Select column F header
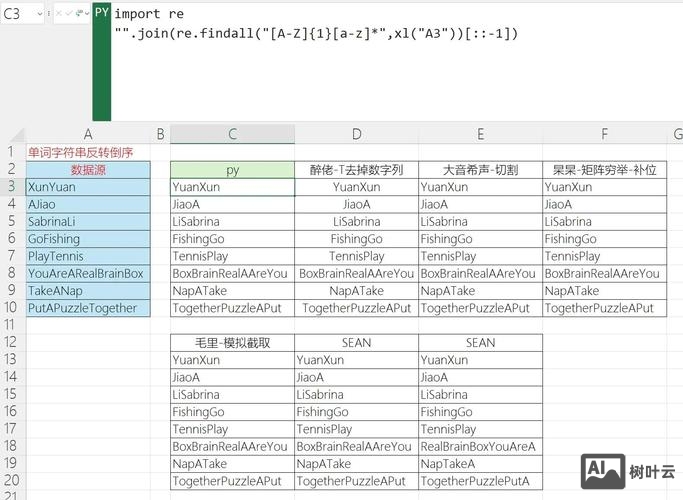683x500 pixels. click(x=605, y=134)
